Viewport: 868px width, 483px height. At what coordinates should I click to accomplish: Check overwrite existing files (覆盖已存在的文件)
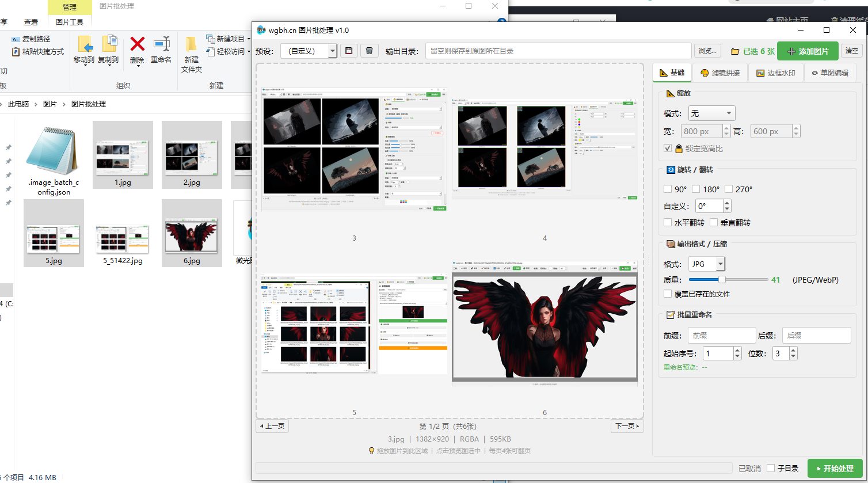click(x=668, y=294)
